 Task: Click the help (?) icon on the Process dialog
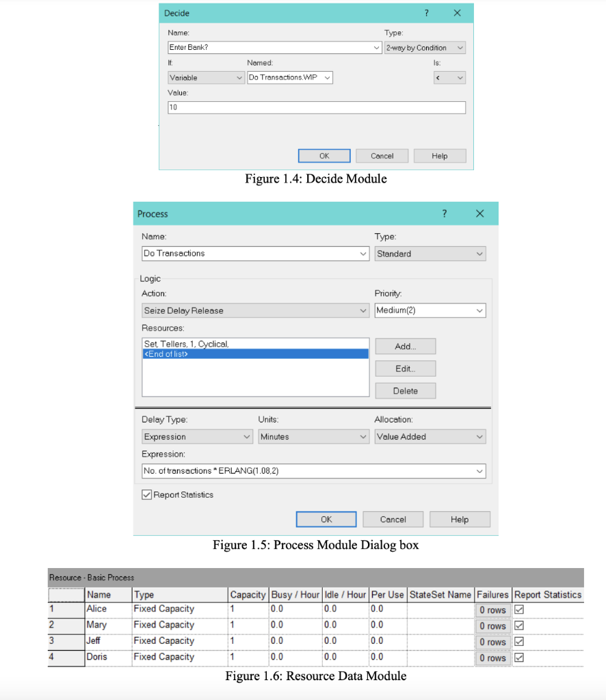pyautogui.click(x=445, y=214)
